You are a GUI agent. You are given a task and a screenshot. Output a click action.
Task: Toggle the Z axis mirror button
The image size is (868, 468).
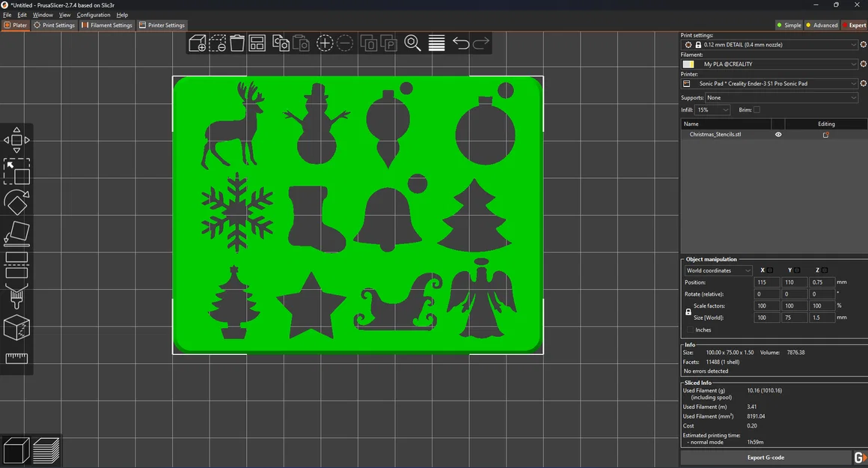[x=825, y=270]
